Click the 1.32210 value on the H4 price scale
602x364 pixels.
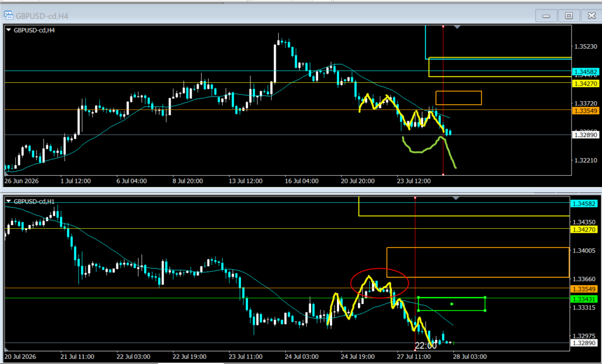pyautogui.click(x=586, y=160)
